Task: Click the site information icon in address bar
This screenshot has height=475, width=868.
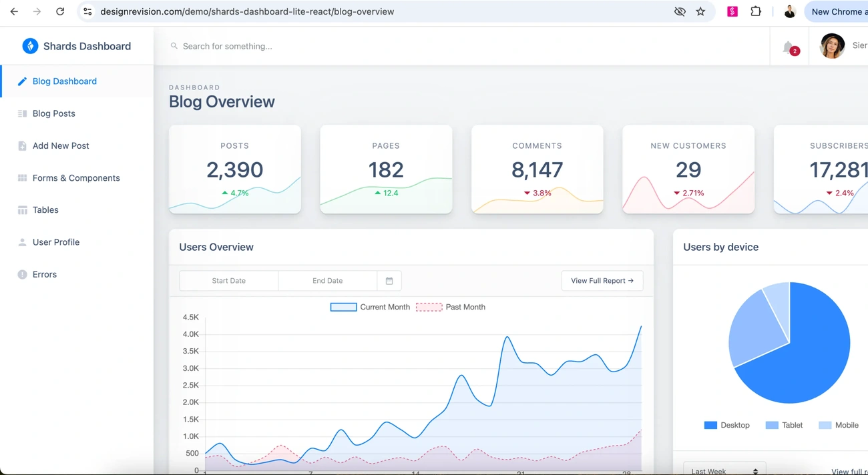Action: [87, 11]
